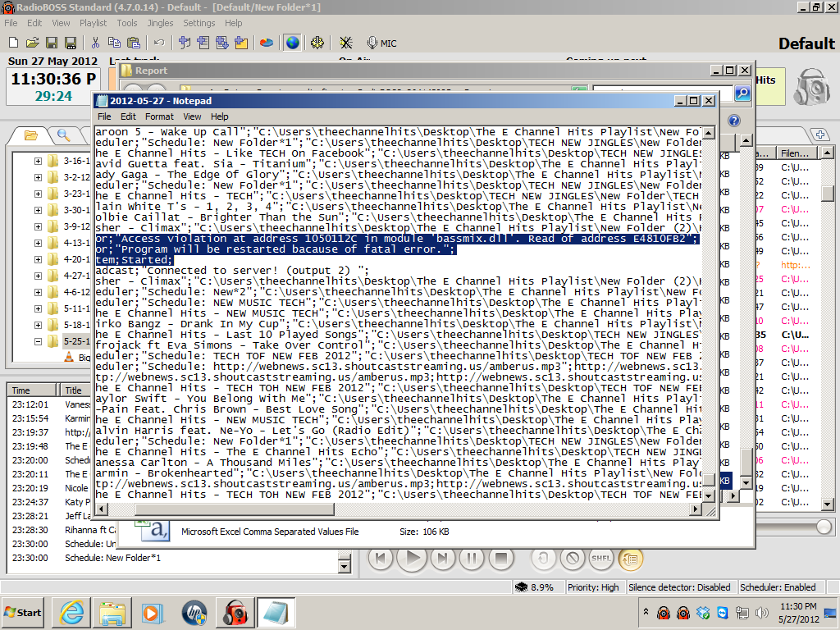Click the Filen... column header in playlist
Viewport: 840px width, 630px height.
point(797,153)
